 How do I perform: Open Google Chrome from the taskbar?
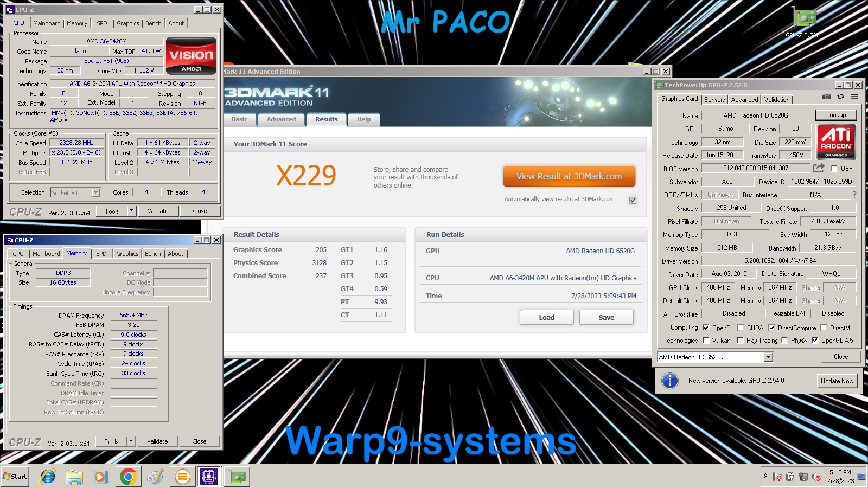(x=128, y=477)
